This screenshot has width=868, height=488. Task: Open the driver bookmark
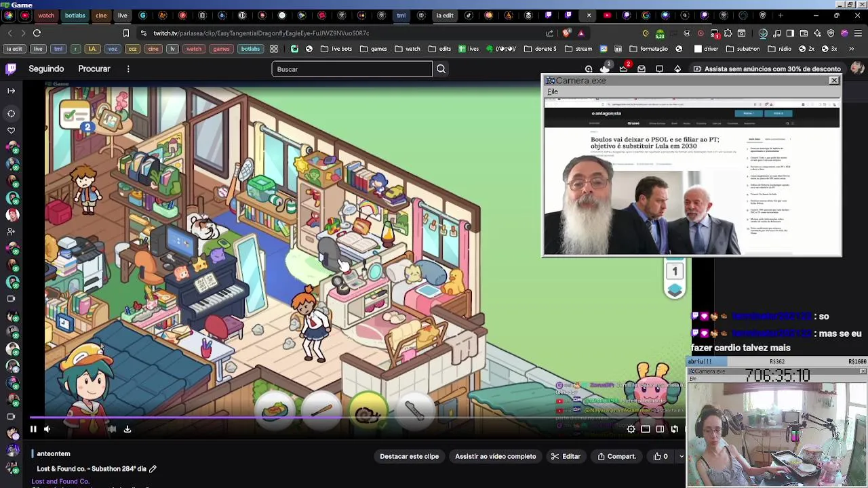pyautogui.click(x=706, y=49)
